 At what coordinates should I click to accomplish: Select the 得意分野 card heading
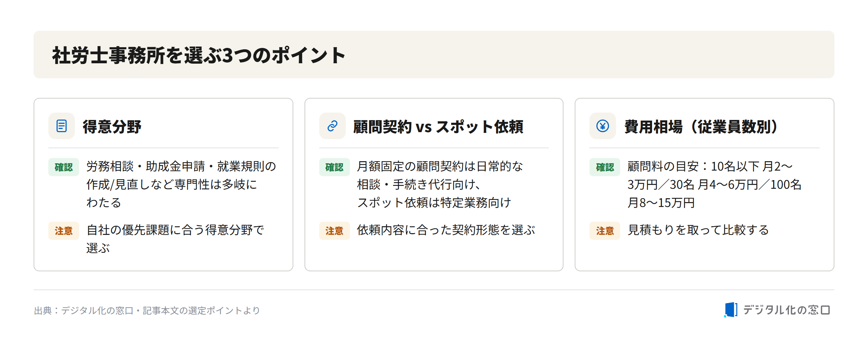(x=112, y=127)
